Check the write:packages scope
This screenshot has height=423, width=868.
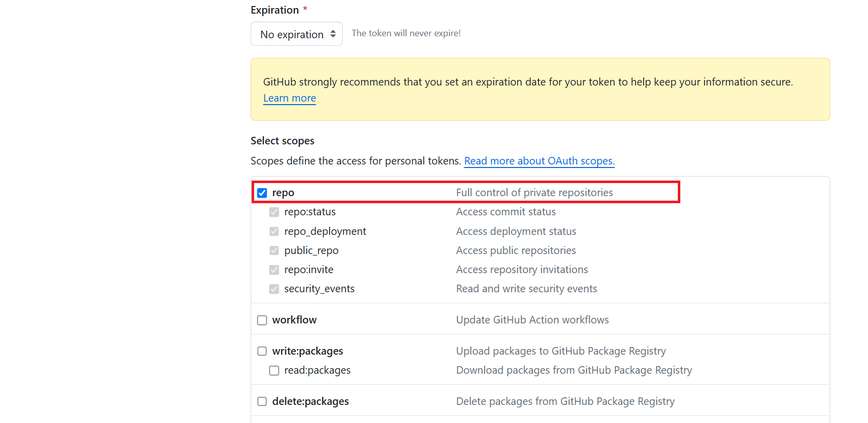pos(262,351)
